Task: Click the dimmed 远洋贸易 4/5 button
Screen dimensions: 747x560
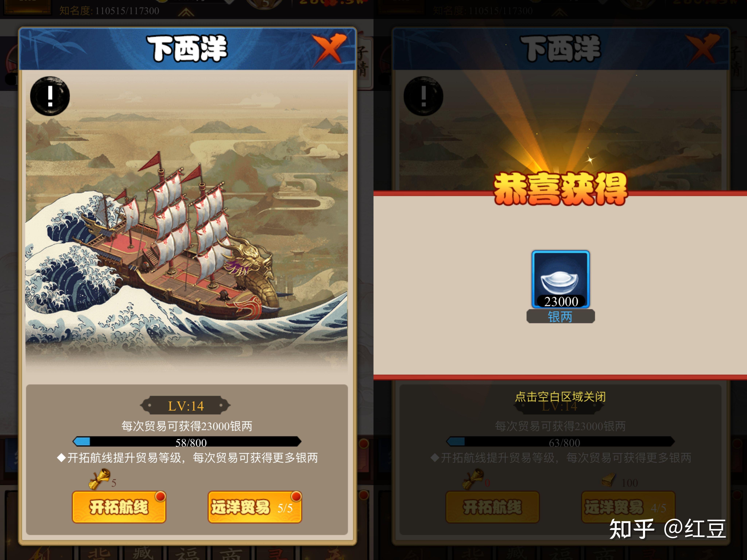Action: (628, 507)
